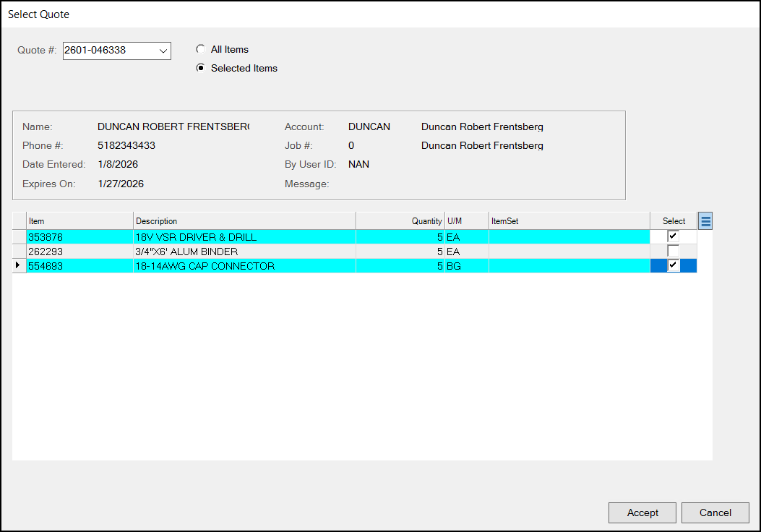Screen dimensions: 761x532
Task: Click the Select column header
Action: tap(673, 220)
